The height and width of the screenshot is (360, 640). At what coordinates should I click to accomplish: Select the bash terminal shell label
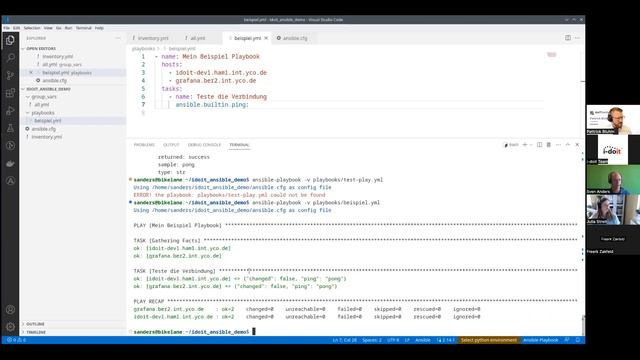click(x=511, y=144)
